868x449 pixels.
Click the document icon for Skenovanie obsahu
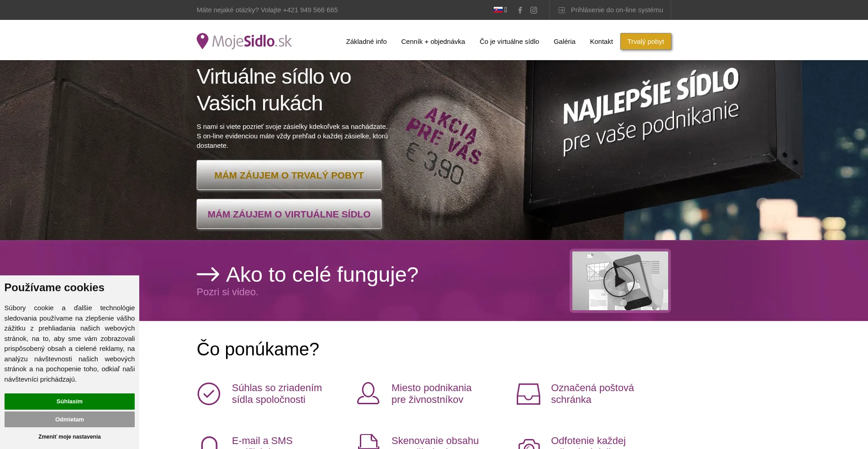[368, 441]
